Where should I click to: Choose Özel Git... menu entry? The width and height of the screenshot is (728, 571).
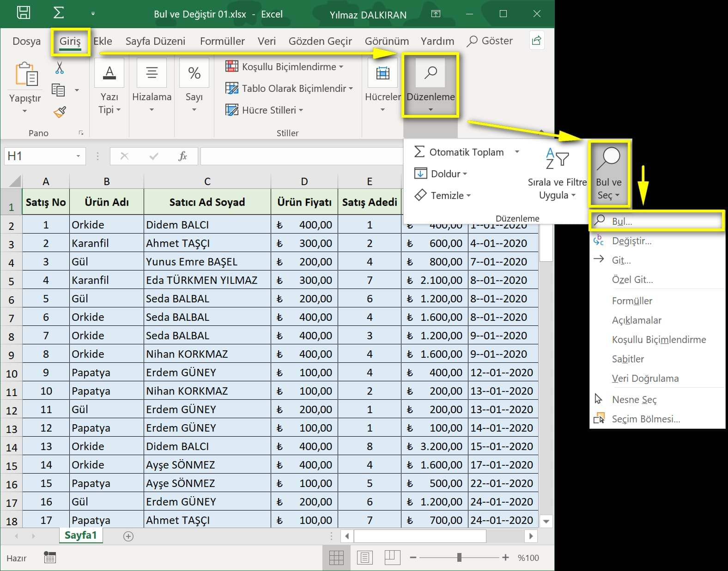657,280
